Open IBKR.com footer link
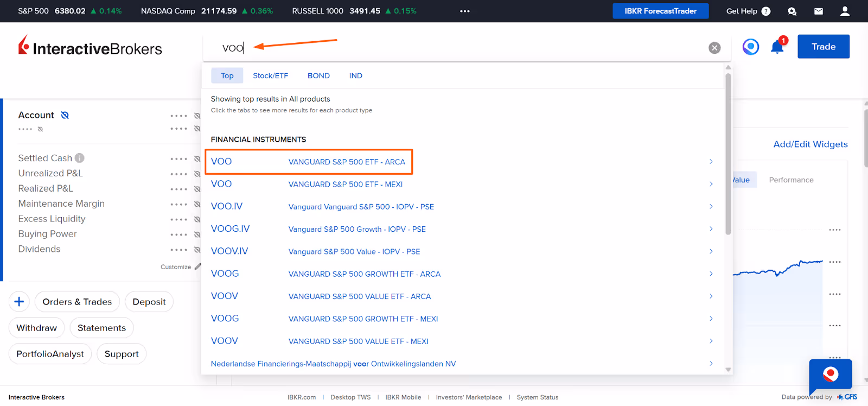This screenshot has height=406, width=868. coord(302,397)
